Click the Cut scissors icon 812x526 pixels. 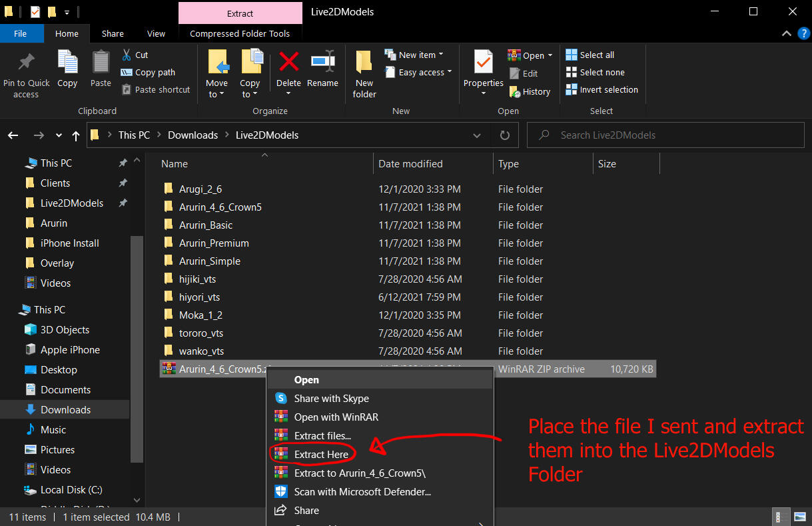click(127, 55)
